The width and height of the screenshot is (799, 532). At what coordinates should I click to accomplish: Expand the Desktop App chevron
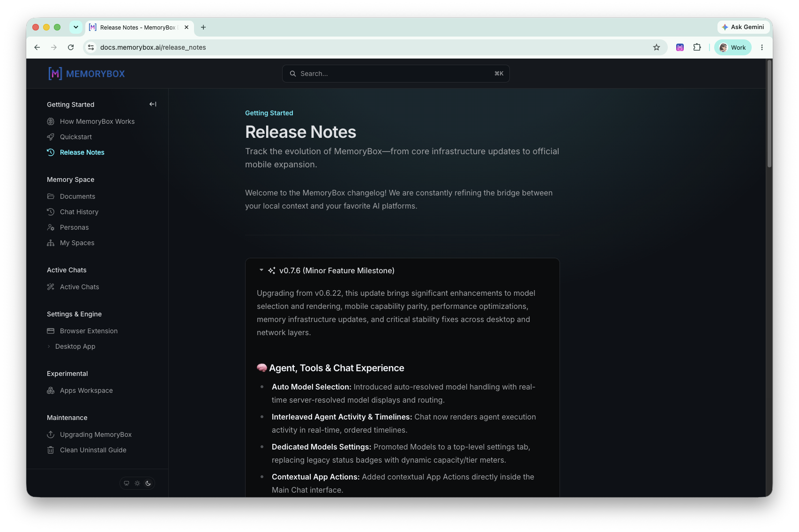(x=49, y=346)
